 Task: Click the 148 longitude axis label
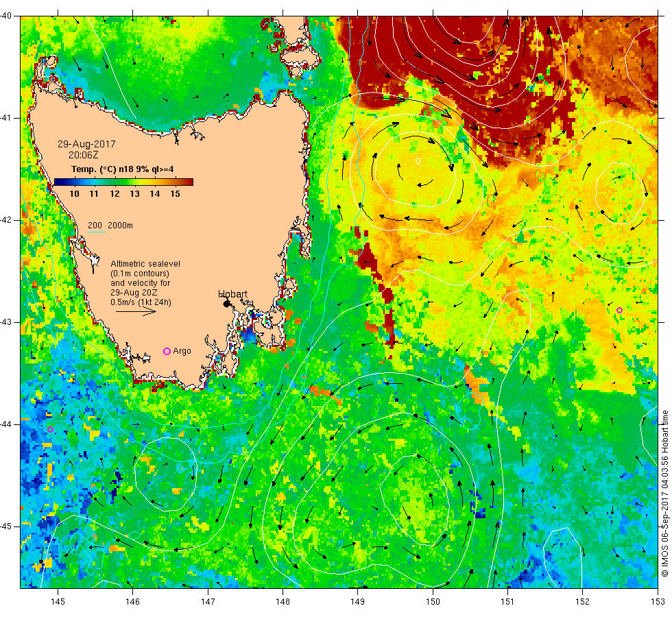pyautogui.click(x=283, y=602)
